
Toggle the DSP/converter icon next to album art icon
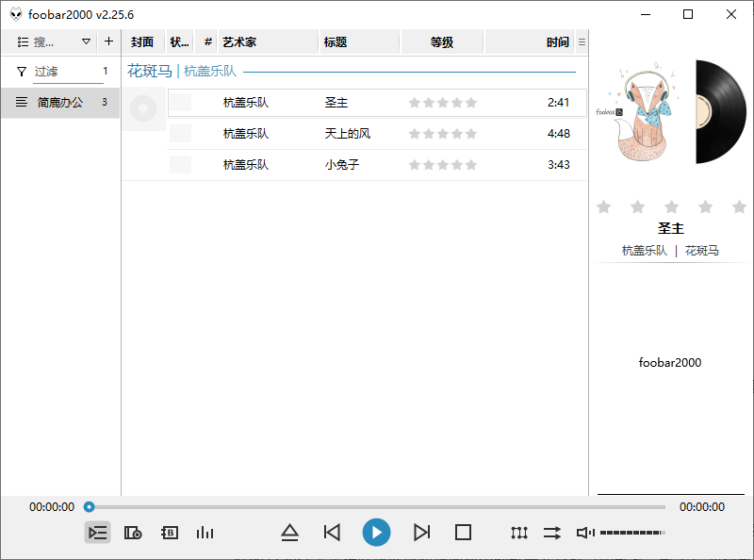click(x=169, y=533)
